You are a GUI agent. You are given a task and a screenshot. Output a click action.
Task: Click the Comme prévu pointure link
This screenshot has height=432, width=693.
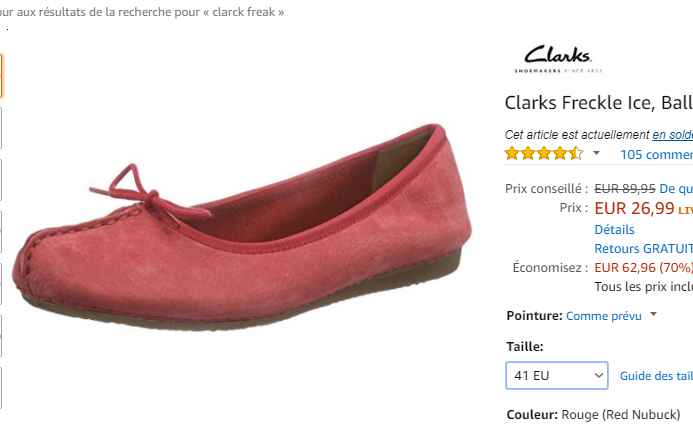coord(603,316)
